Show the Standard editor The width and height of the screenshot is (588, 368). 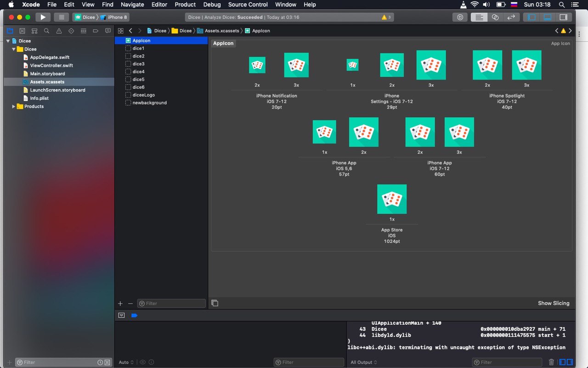point(479,17)
